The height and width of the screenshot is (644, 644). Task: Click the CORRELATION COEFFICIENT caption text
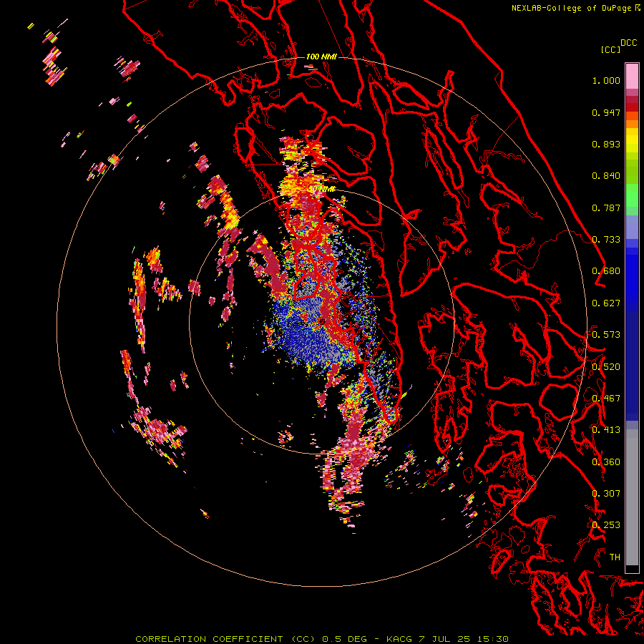[x=209, y=639]
